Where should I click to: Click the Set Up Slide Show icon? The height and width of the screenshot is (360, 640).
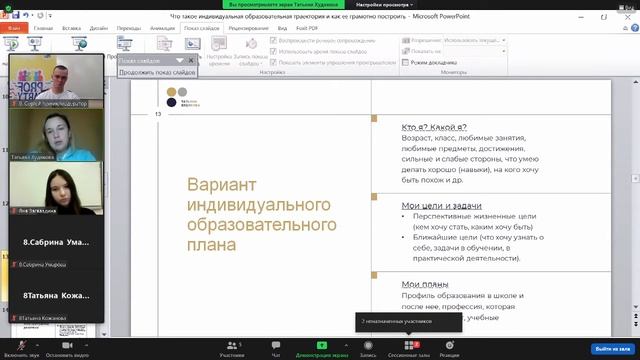(x=164, y=44)
